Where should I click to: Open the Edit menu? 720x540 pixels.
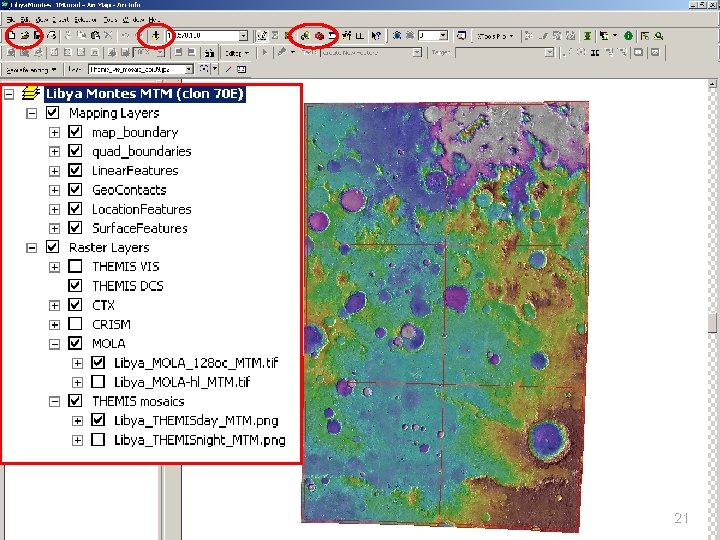[25, 20]
